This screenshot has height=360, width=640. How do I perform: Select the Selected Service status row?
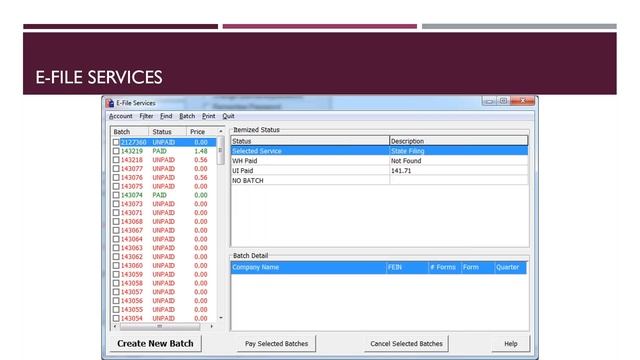click(x=379, y=151)
